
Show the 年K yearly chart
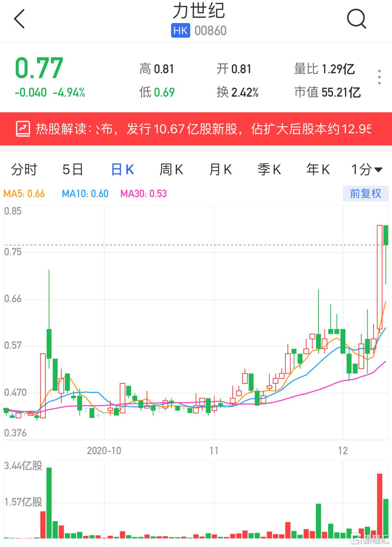(318, 170)
